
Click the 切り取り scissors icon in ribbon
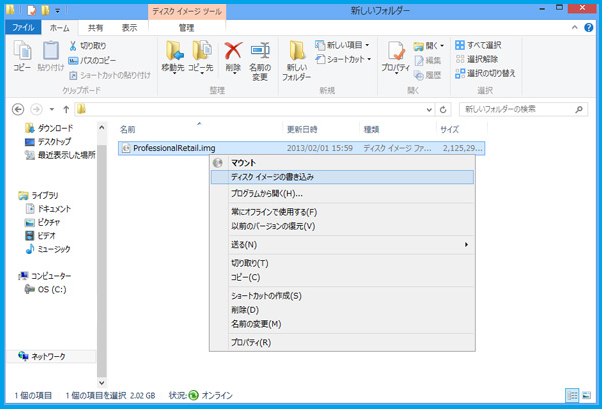tap(73, 46)
